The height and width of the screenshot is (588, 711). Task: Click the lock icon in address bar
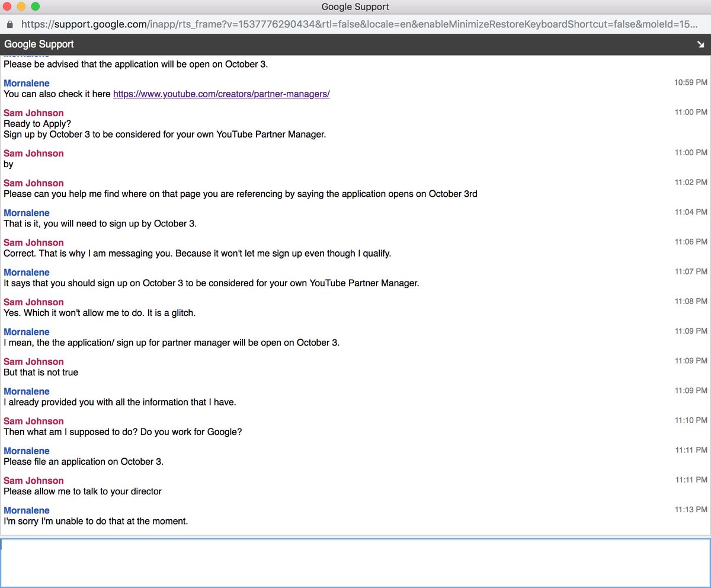tap(9, 25)
